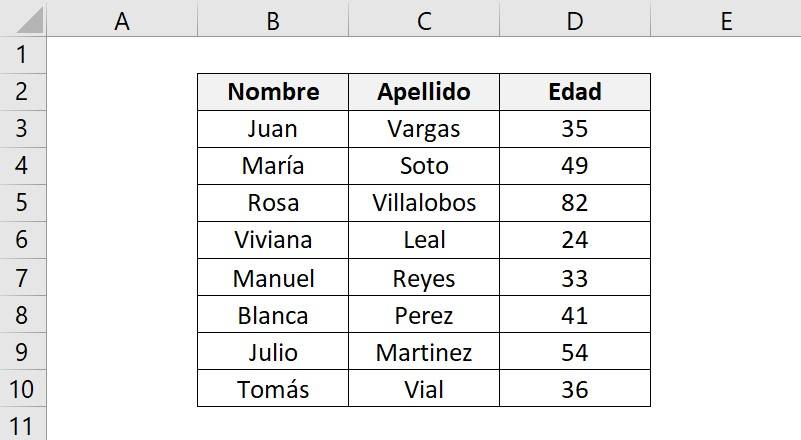Click the cell with age 82
The width and height of the screenshot is (801, 440).
[575, 203]
